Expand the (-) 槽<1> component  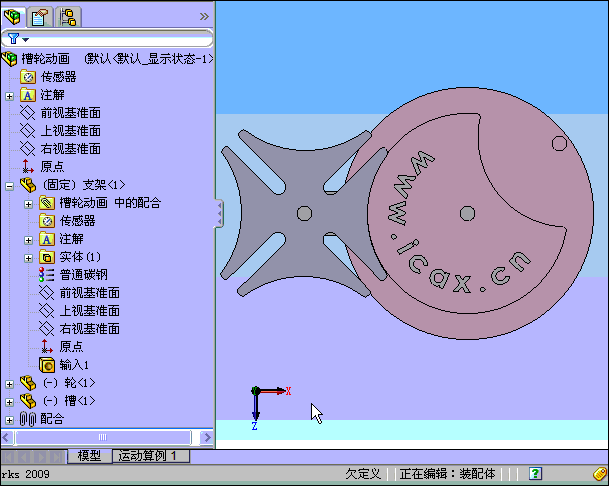pyautogui.click(x=9, y=402)
